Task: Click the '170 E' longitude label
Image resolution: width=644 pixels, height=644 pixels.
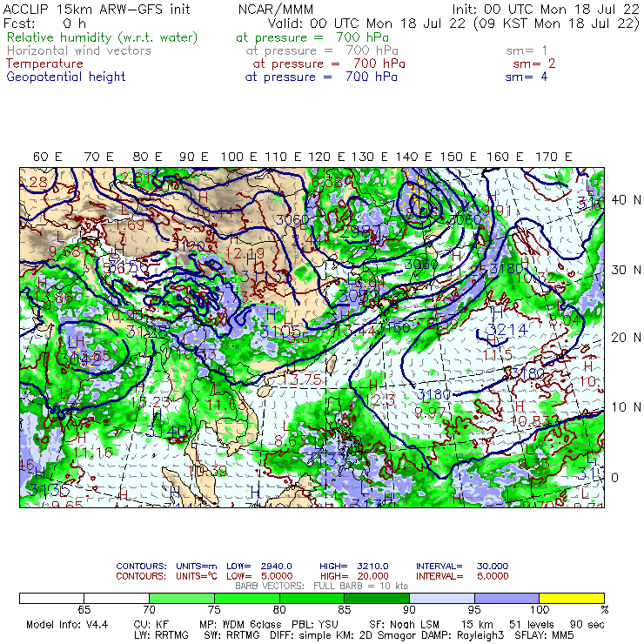Action: (553, 157)
